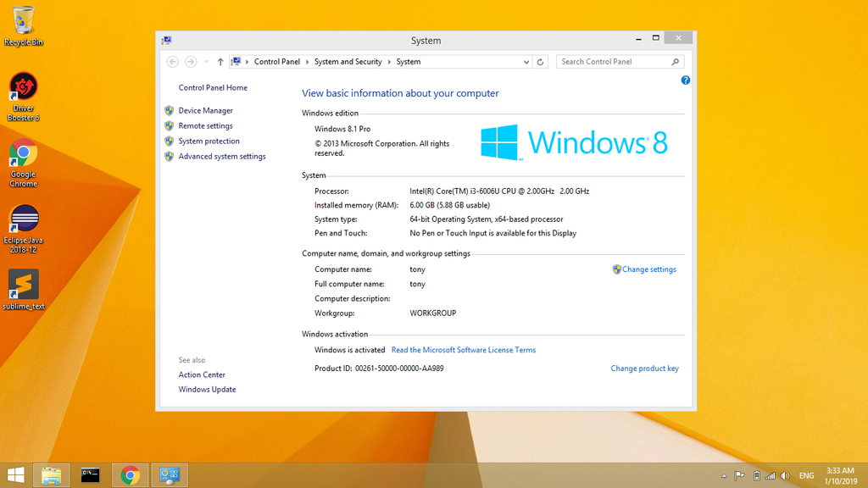Select the System window taskbar button
868x488 pixels.
[170, 474]
